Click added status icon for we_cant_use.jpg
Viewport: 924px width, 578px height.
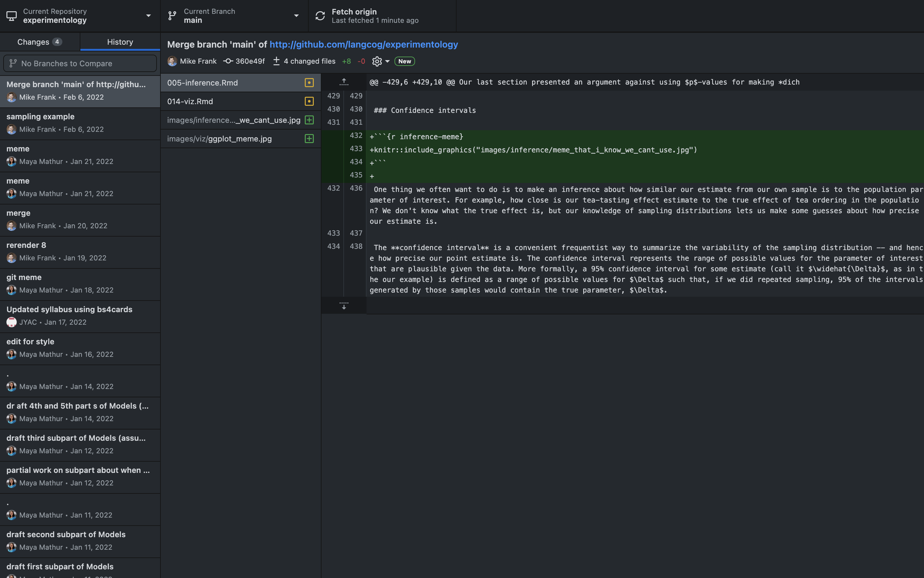coord(309,120)
